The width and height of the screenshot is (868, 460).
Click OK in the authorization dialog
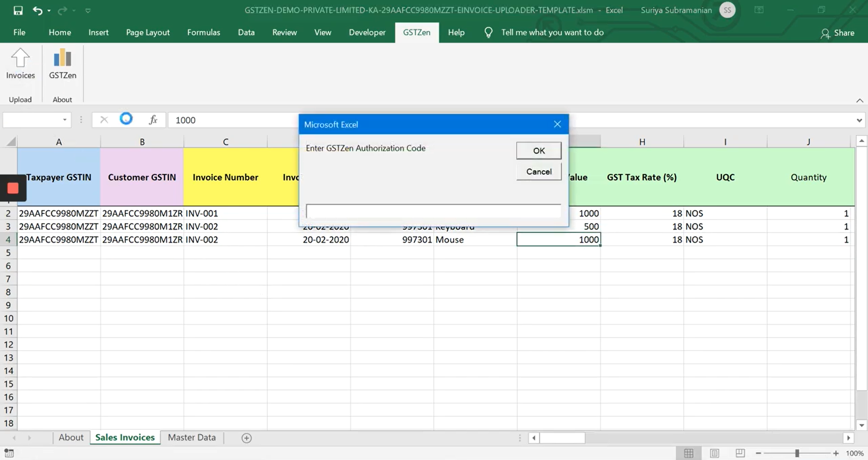(538, 151)
